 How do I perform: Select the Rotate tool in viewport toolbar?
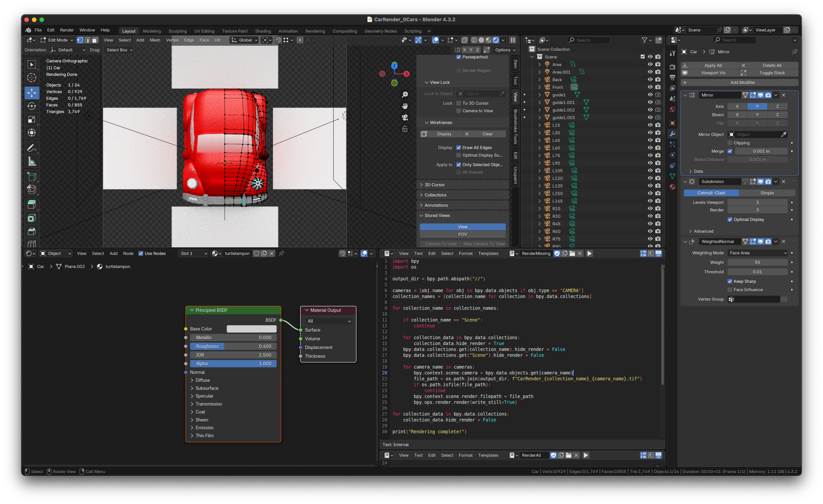32,106
